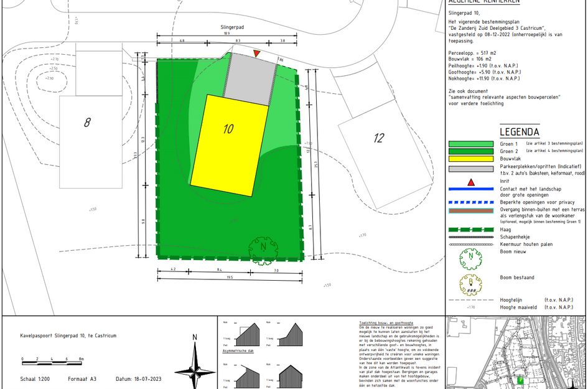Screen dimensions: 588x389
Task: Click the 'Peilhoogte= +1.90' line
Action: (x=483, y=65)
